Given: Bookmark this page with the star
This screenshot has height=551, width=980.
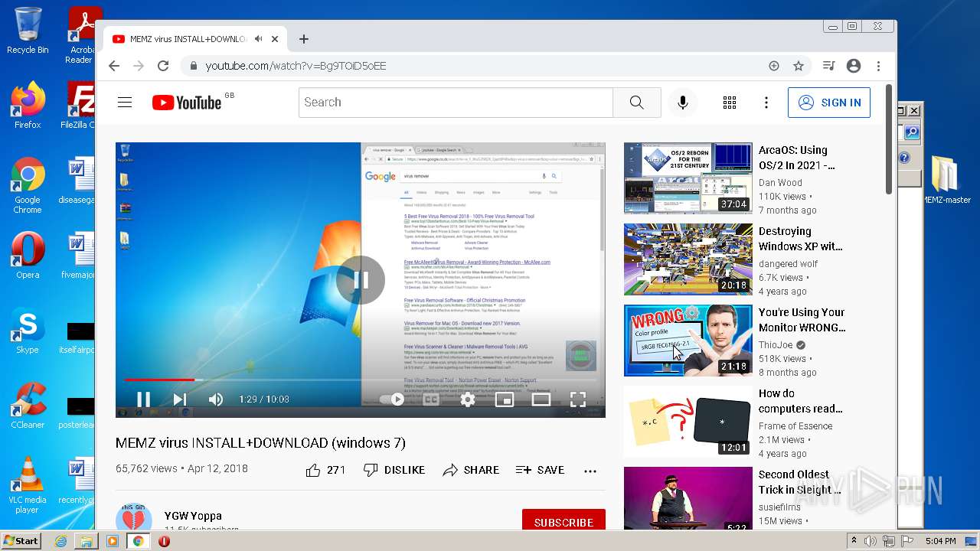Looking at the screenshot, I should tap(799, 66).
